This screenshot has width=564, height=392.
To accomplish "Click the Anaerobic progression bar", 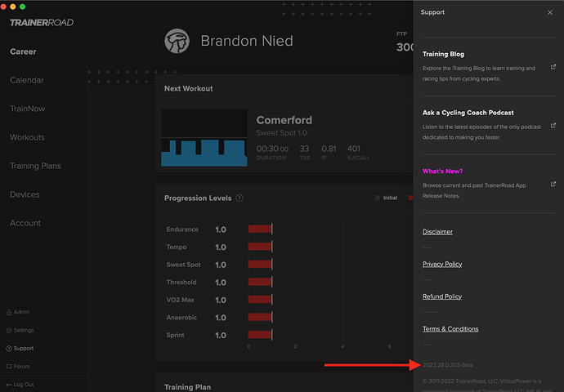I will point(260,317).
